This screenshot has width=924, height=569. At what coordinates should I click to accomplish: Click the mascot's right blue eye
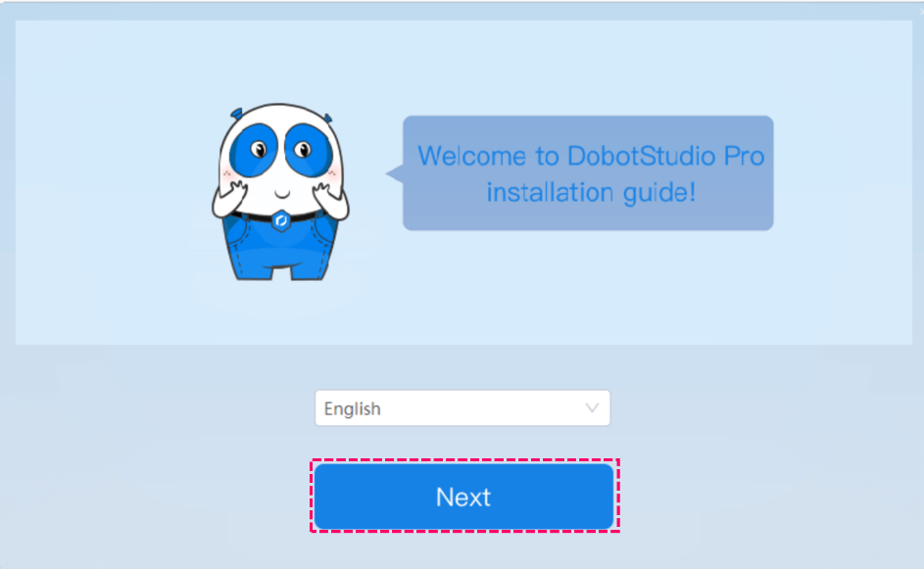coord(304,150)
